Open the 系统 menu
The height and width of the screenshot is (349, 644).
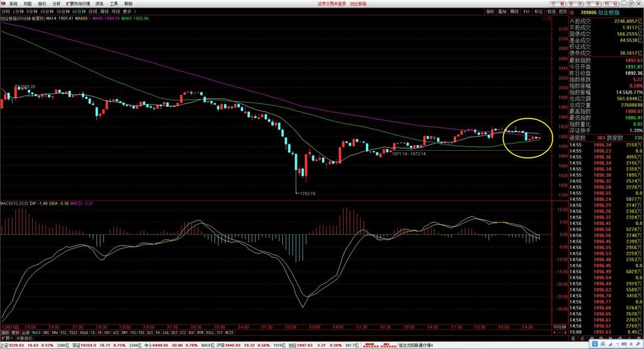click(13, 3)
